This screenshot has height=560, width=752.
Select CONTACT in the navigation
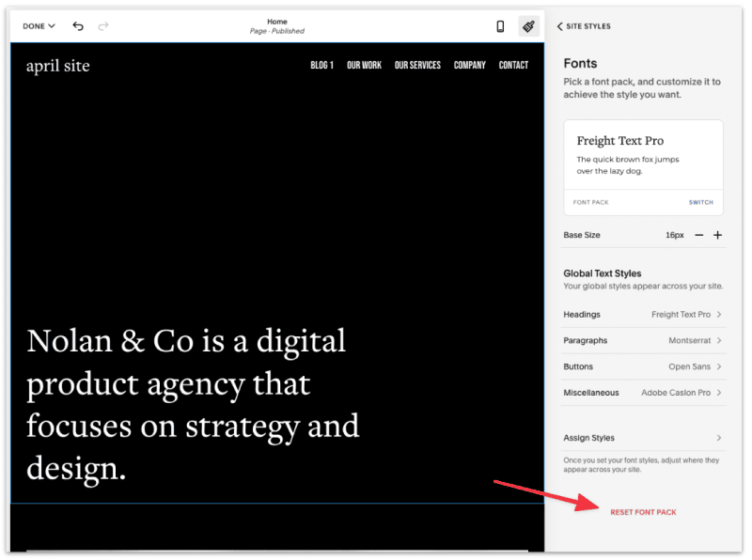(513, 65)
